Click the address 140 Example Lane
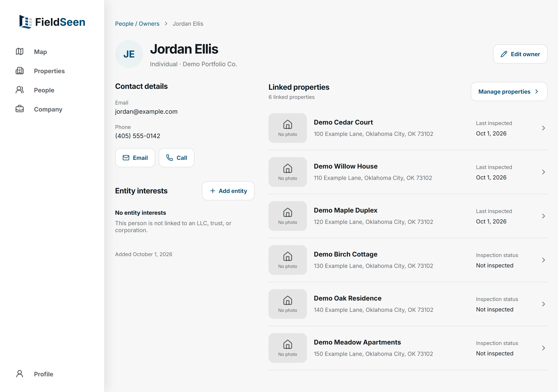 tap(373, 310)
